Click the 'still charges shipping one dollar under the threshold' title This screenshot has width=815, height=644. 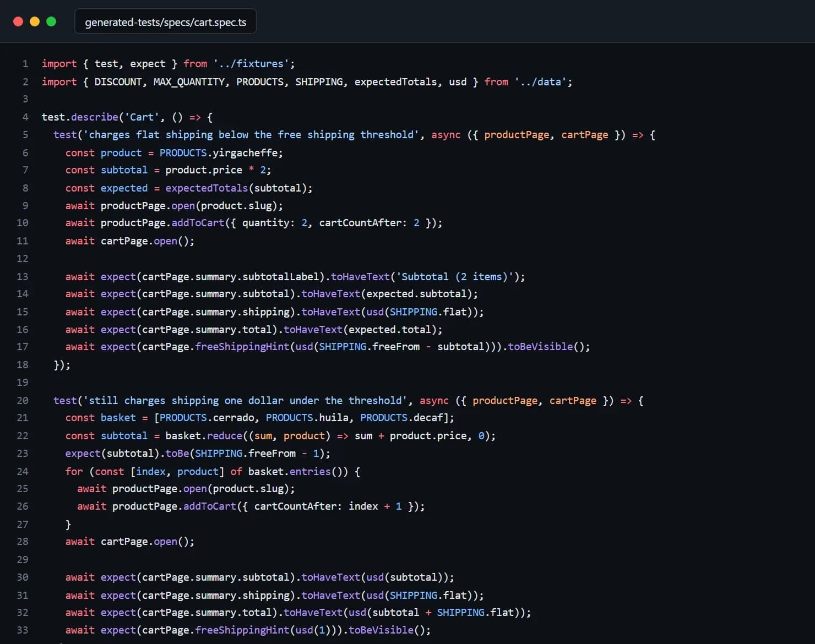coord(245,401)
